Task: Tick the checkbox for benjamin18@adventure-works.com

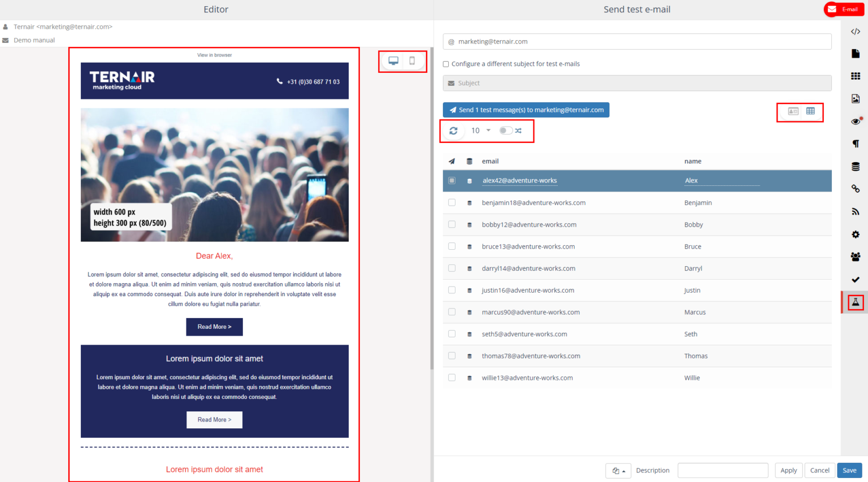Action: pos(452,202)
